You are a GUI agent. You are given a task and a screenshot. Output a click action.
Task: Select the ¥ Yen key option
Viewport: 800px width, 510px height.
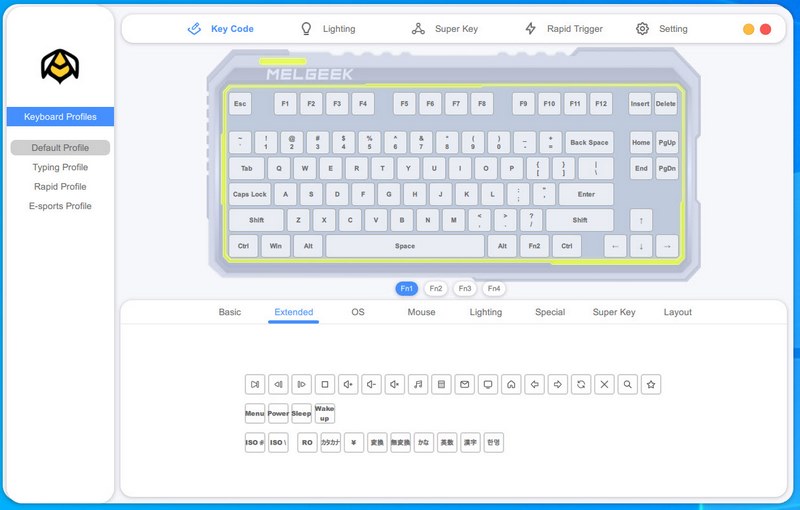[x=354, y=443]
